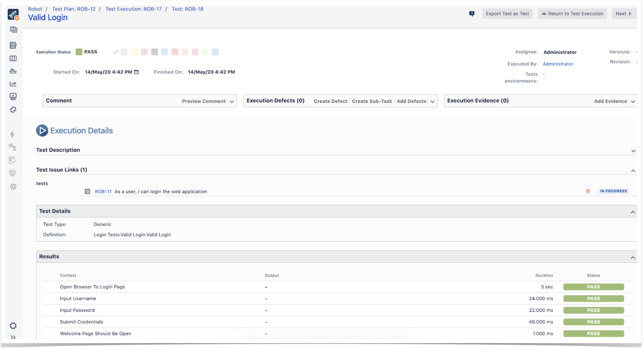Click Welcome Page Should Be Open row text
Image resolution: width=644 pixels, height=349 pixels.
[x=96, y=334]
